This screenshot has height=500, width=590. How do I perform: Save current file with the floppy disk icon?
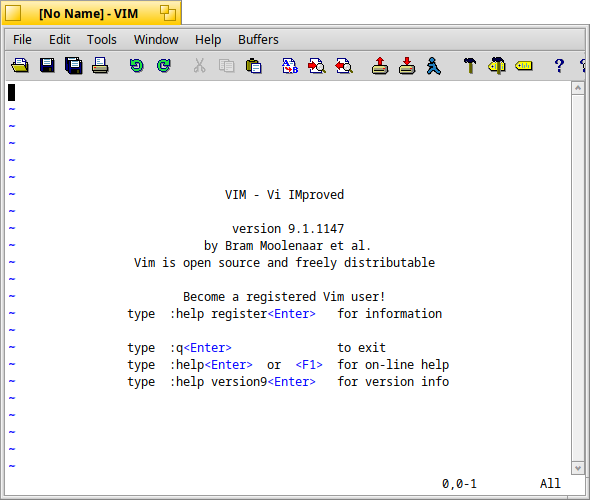click(47, 66)
